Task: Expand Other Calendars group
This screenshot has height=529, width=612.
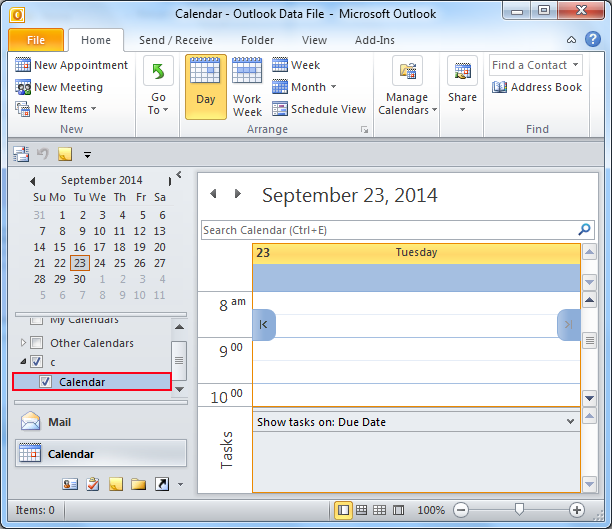Action: pos(23,343)
